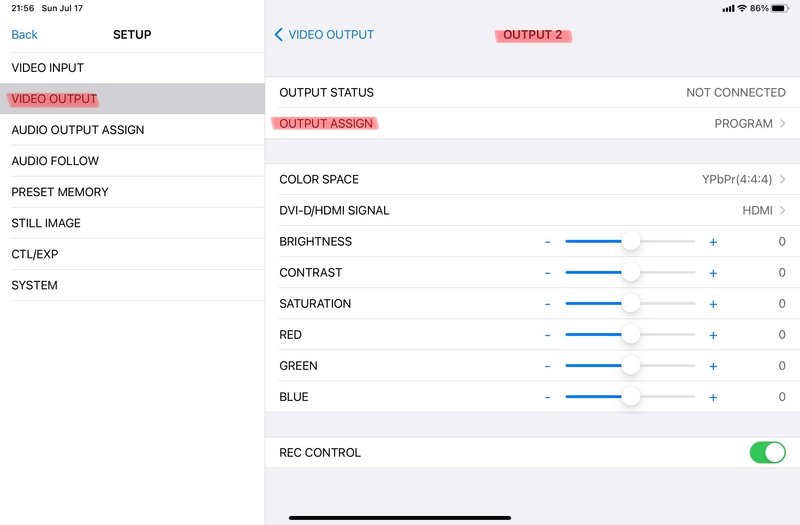Decrease CONTRAST with minus
Image resolution: width=800 pixels, height=525 pixels.
[547, 273]
